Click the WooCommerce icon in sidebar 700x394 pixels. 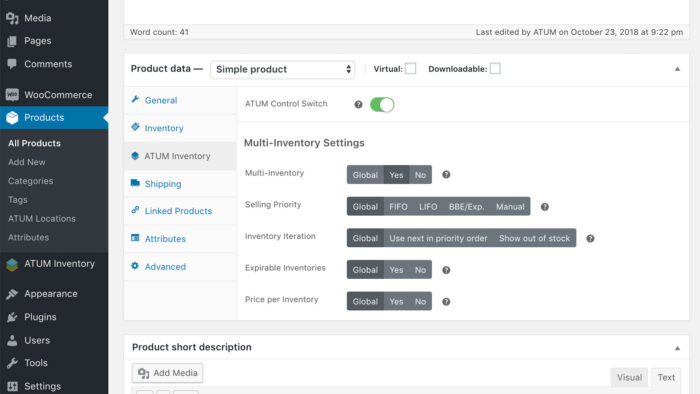(12, 95)
